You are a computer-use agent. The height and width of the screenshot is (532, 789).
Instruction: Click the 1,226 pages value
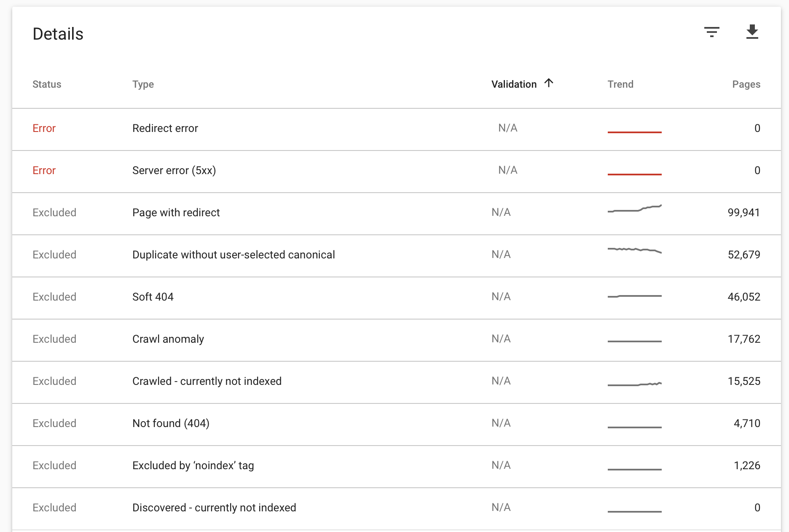747,465
